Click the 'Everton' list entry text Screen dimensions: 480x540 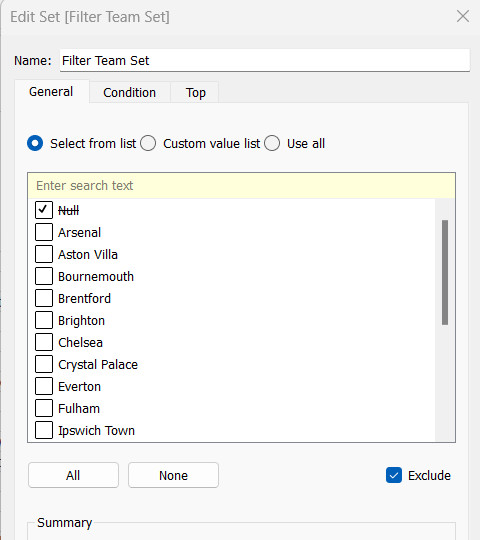(80, 387)
